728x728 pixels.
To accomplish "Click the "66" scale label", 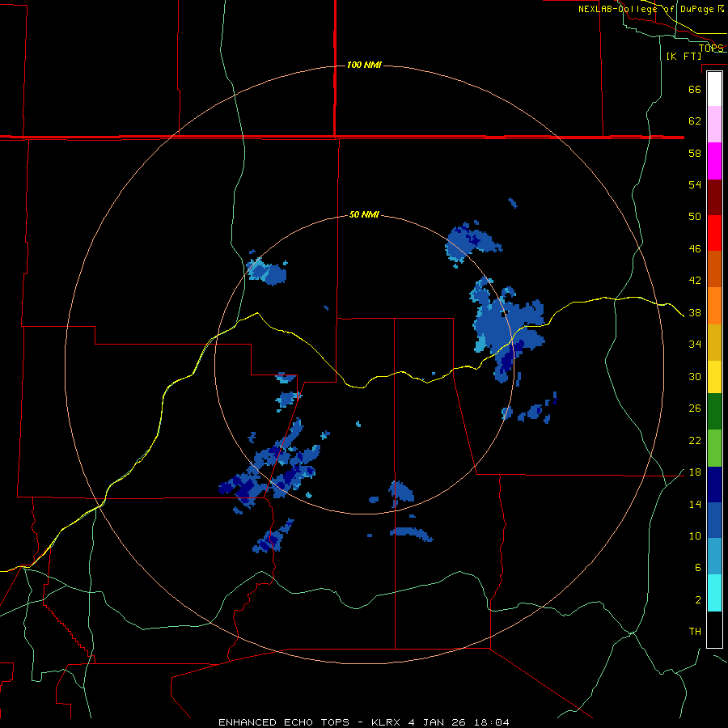I will (x=695, y=89).
